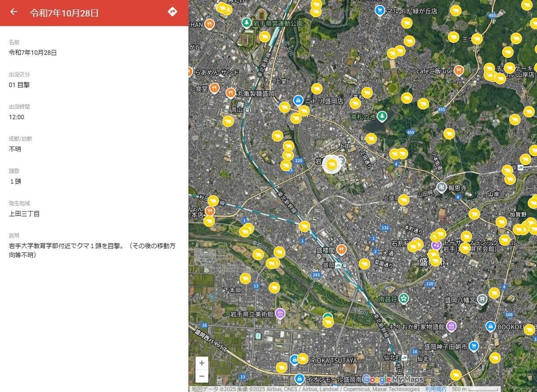Screen dimensions: 537x392
Task: Select the 南昌荘 green garden marker
Action: pyautogui.click(x=405, y=298)
